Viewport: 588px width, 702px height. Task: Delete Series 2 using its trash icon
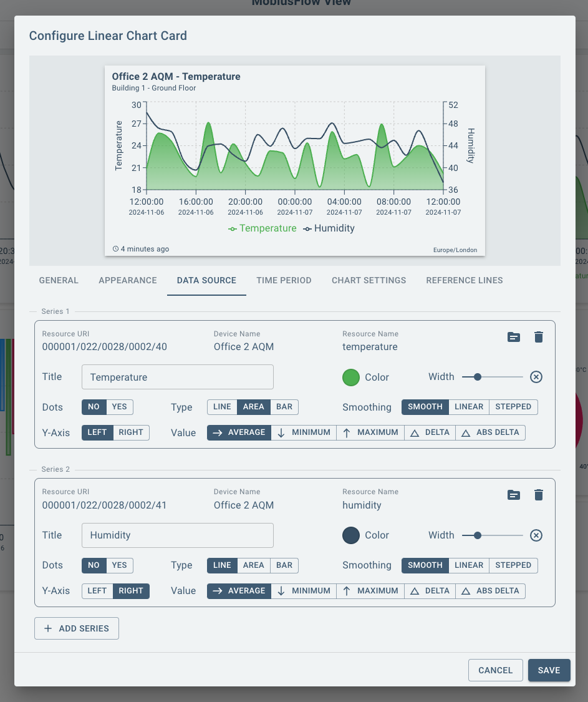pyautogui.click(x=539, y=495)
